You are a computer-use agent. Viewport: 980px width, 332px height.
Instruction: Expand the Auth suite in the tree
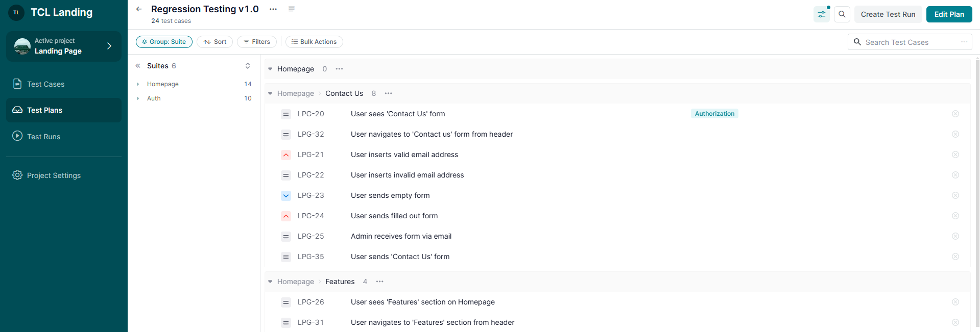pos(138,98)
